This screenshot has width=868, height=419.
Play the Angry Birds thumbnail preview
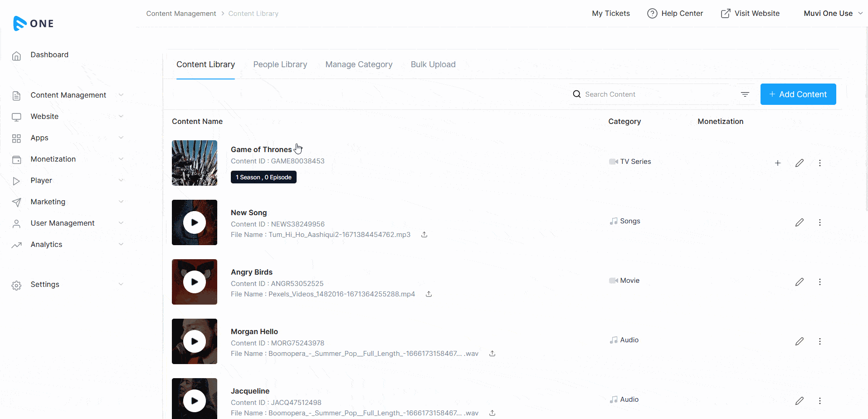pos(195,282)
